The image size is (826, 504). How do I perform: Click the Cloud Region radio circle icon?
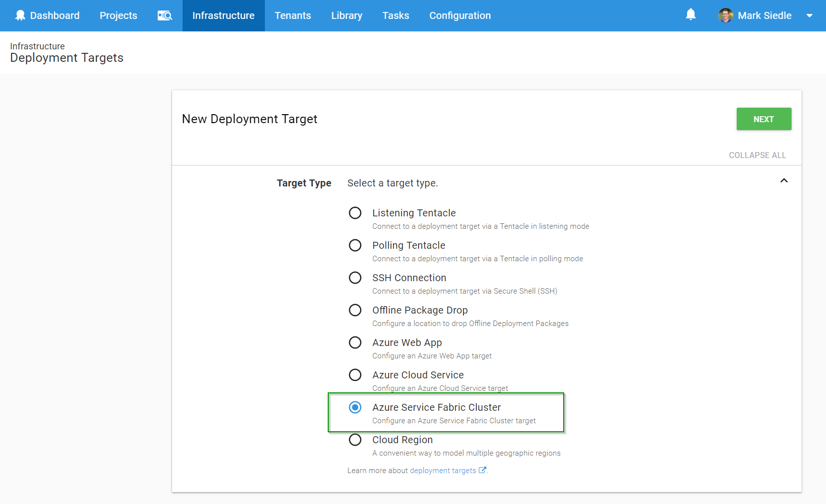355,440
